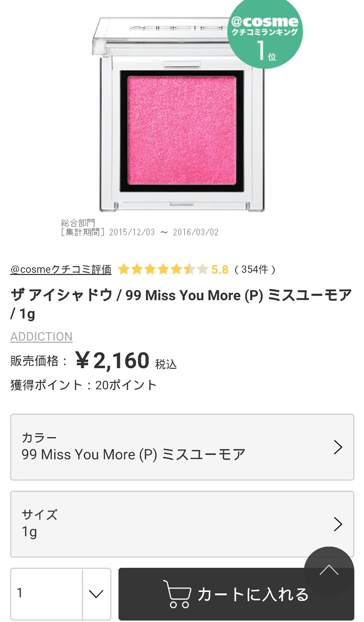Tap the right chevron on サイズ row
The image size is (364, 622).
(338, 524)
